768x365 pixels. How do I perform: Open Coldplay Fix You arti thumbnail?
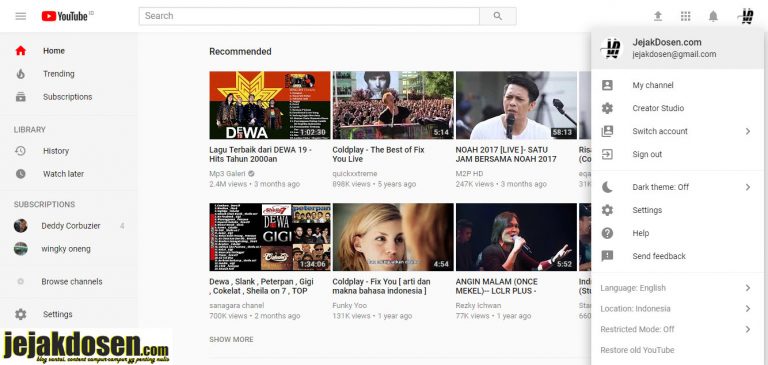tap(393, 237)
